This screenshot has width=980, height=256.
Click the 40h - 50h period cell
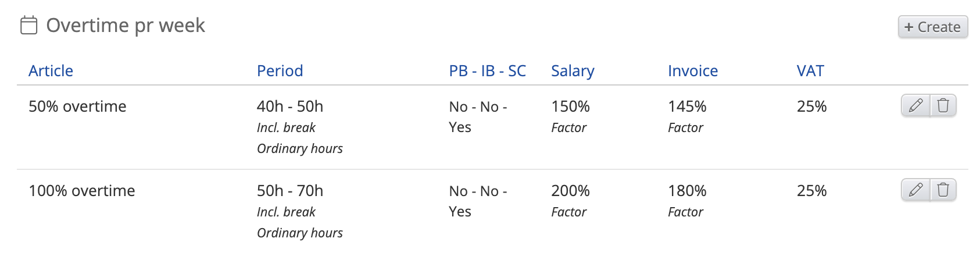pyautogui.click(x=289, y=106)
